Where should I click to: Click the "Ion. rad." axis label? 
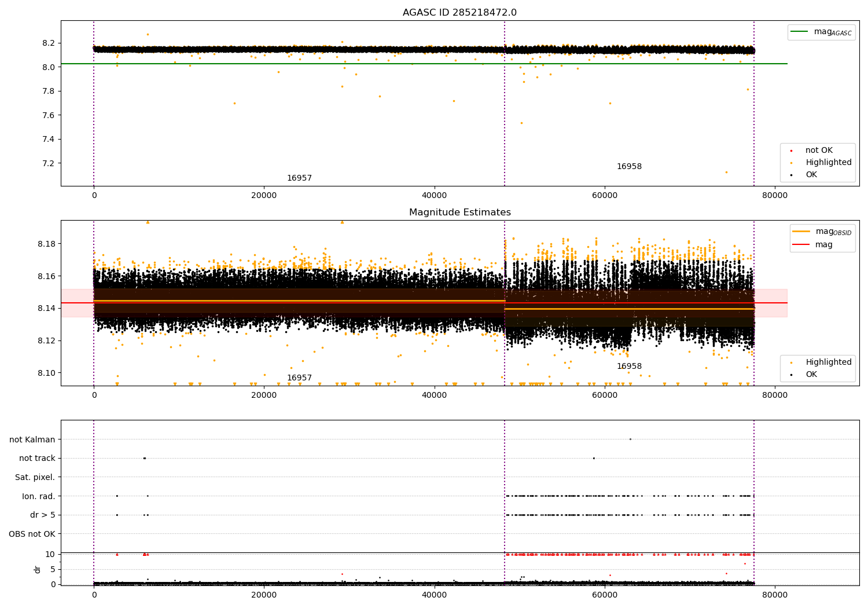pyautogui.click(x=39, y=496)
